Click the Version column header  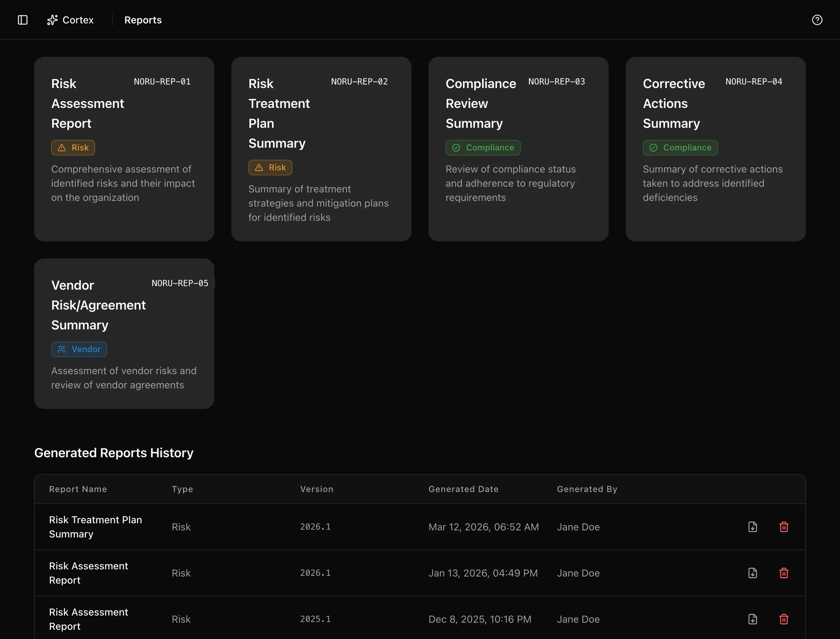[317, 489]
